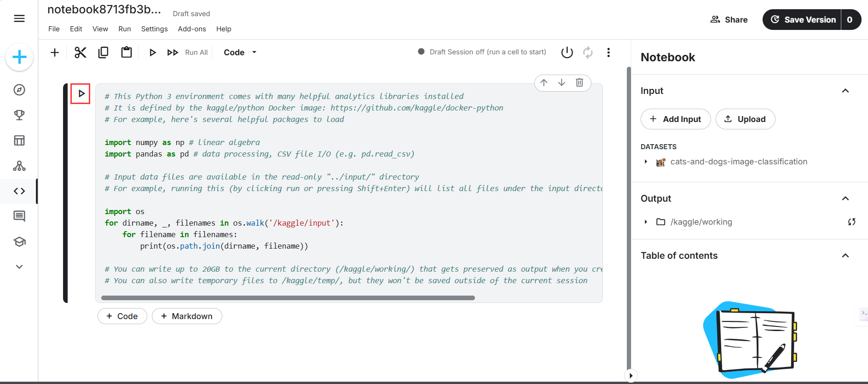
Task: Refresh the /kaggle/working output folder
Action: pyautogui.click(x=851, y=222)
